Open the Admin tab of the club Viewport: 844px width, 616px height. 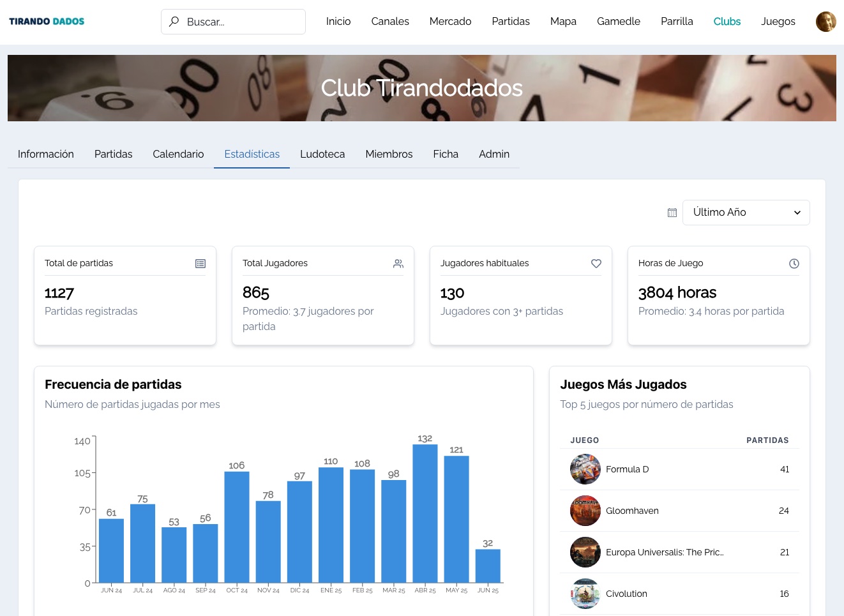[494, 154]
